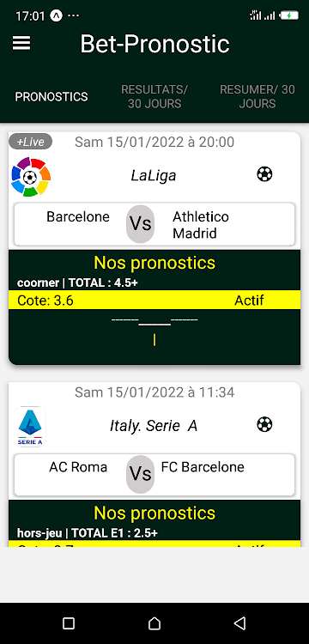Screen dimensions: 309x644
Task: Tap the soccer ball icon beside LaLiga
Action: pos(264,174)
